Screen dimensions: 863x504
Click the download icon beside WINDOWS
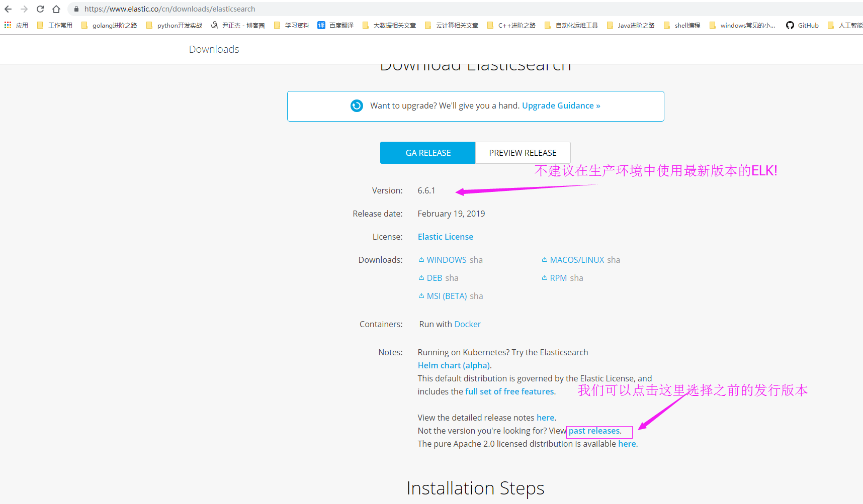421,260
